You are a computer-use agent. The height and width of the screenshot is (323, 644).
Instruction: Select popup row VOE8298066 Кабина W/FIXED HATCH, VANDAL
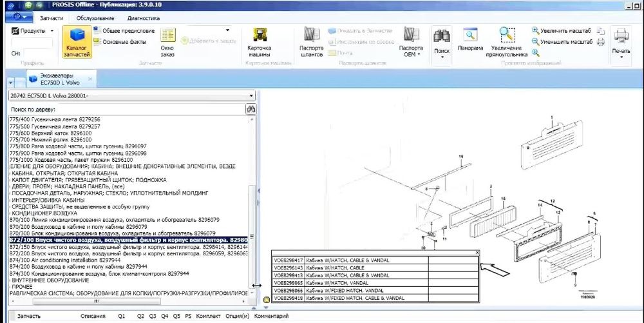375,290
